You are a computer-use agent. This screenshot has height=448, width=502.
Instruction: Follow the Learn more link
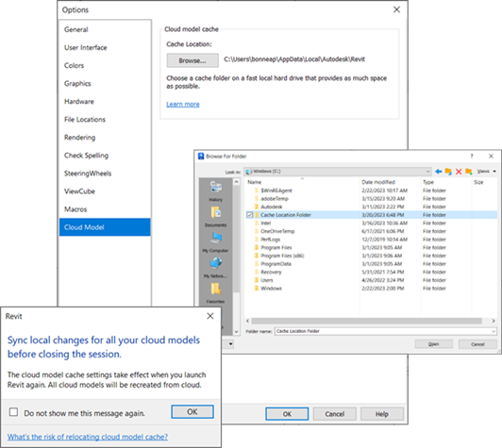(183, 105)
